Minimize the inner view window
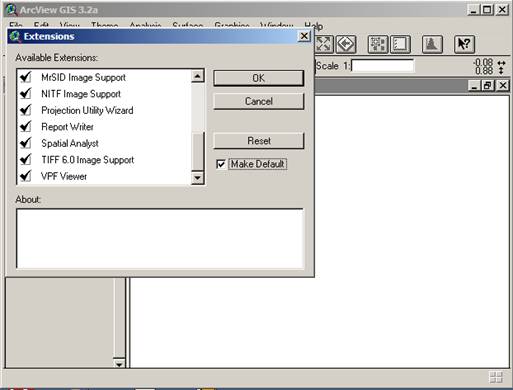Screen dimensions: 513x390 coord(474,86)
